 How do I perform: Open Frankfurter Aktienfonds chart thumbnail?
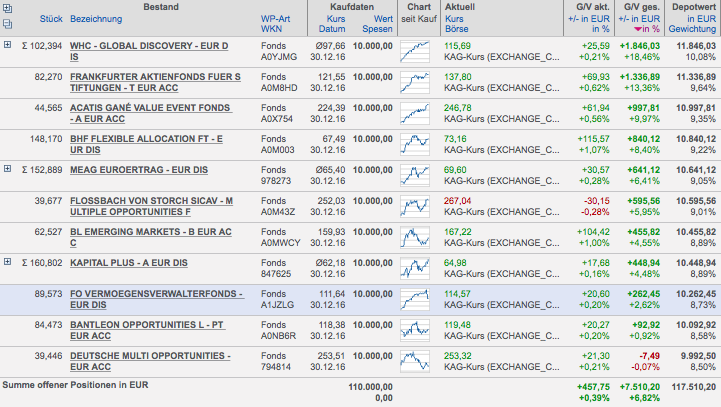click(415, 82)
